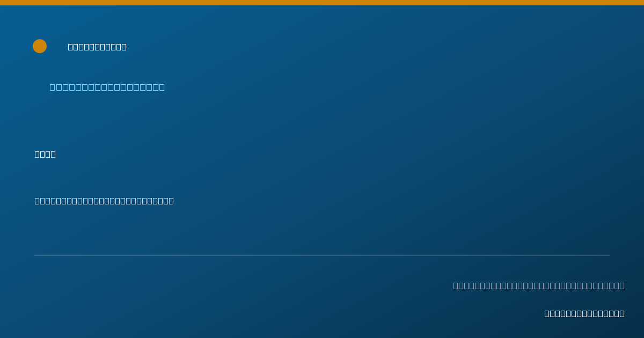Click the short bold white heading text
The image size is (644, 338).
[x=45, y=154]
